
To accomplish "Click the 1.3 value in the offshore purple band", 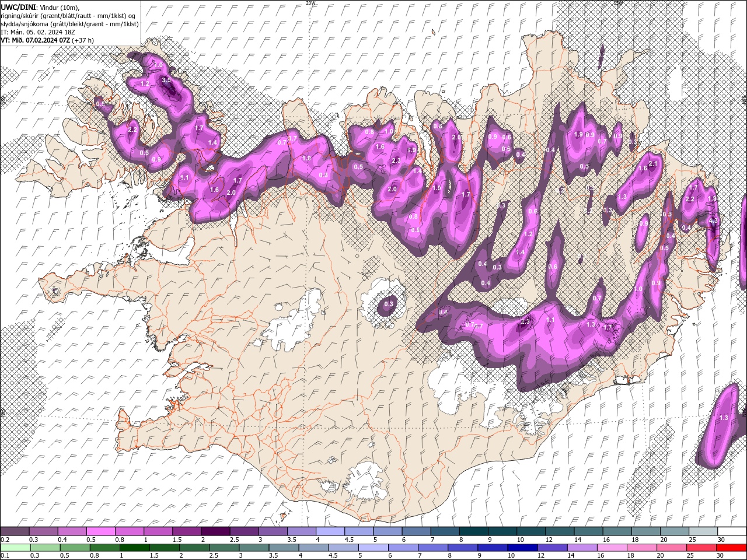I will pos(724,418).
